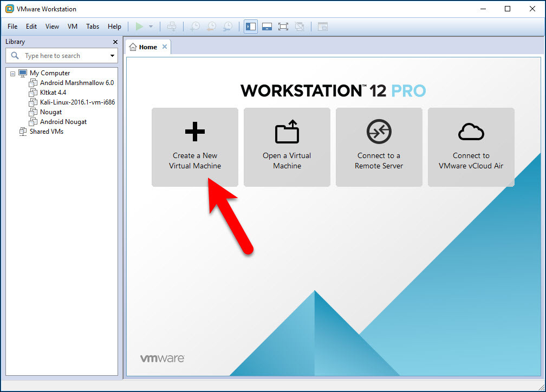Click the VMware Workstation title bar icon
Screen dimensions: 546x392
[x=10, y=9]
